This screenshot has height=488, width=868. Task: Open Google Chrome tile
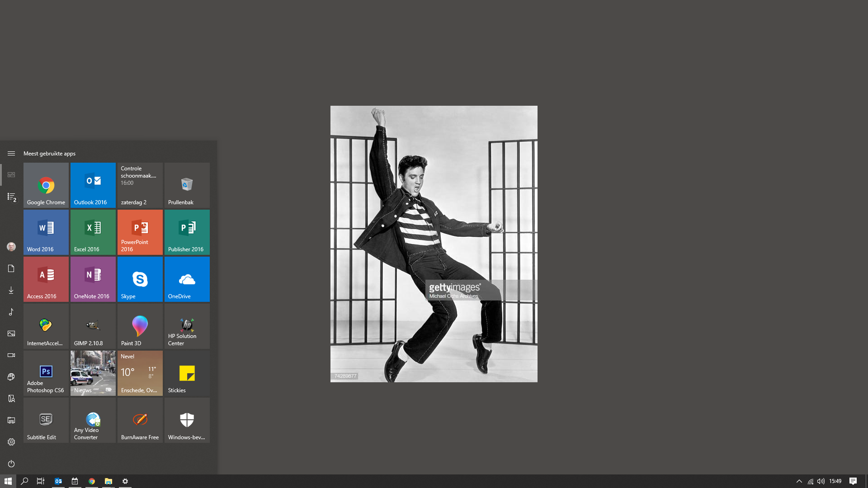coord(46,185)
